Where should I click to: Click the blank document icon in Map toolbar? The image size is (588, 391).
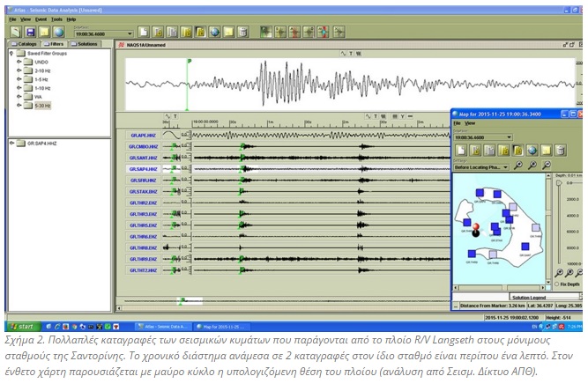click(461, 150)
